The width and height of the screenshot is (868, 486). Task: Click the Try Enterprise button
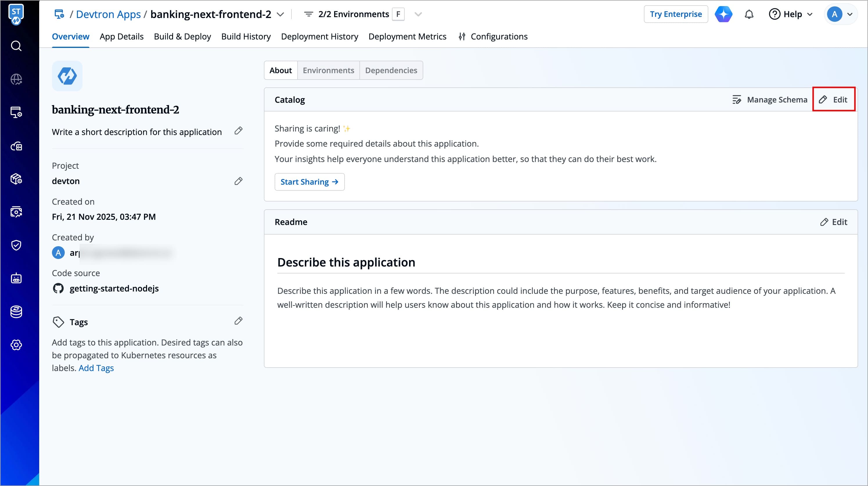(676, 15)
